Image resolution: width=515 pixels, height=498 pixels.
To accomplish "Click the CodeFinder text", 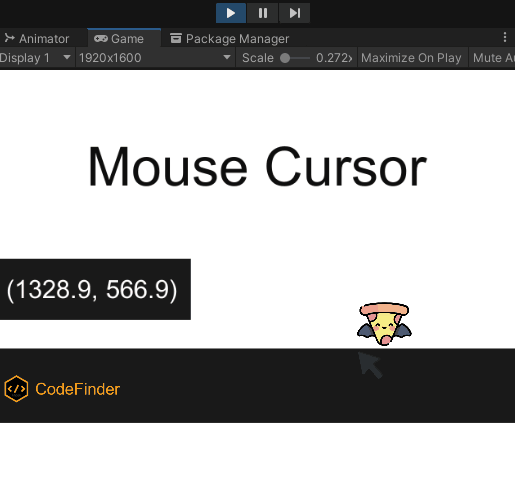I will [77, 389].
